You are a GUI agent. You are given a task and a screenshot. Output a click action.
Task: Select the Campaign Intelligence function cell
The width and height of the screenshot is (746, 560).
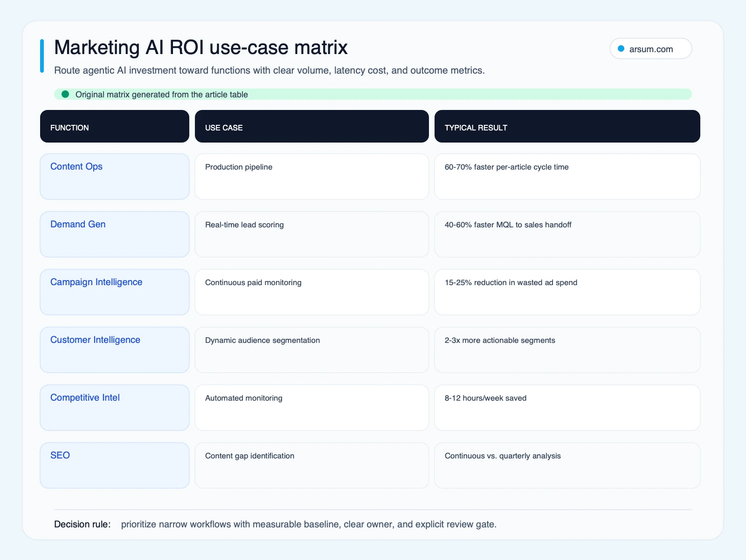click(x=115, y=292)
